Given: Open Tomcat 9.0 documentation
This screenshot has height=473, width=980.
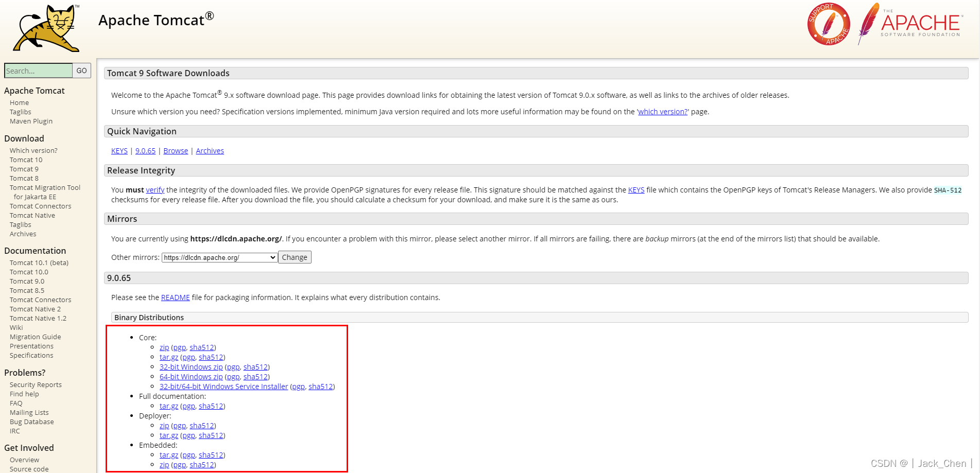Looking at the screenshot, I should point(27,282).
